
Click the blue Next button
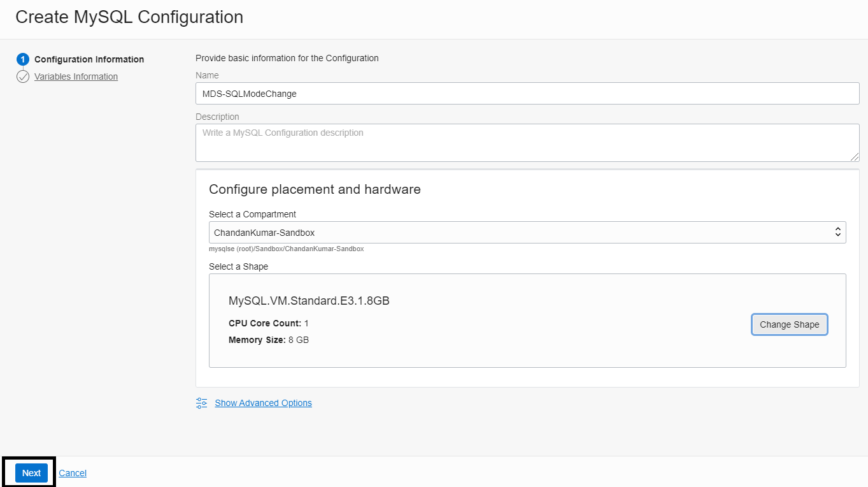31,473
